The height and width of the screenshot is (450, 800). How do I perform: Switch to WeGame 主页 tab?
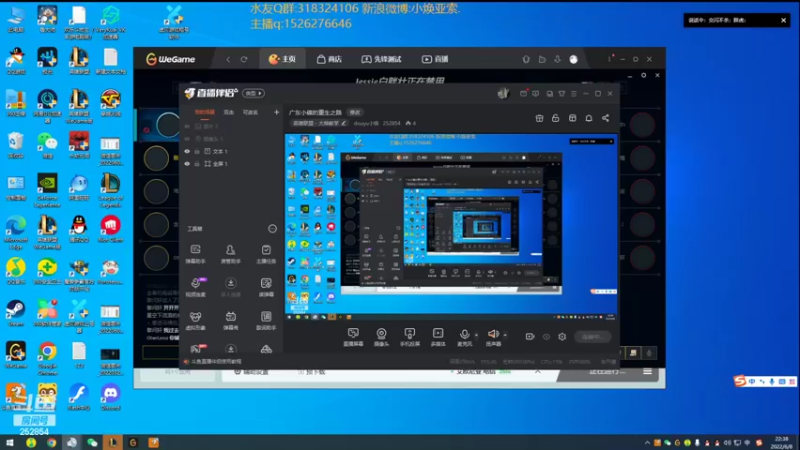tap(282, 59)
